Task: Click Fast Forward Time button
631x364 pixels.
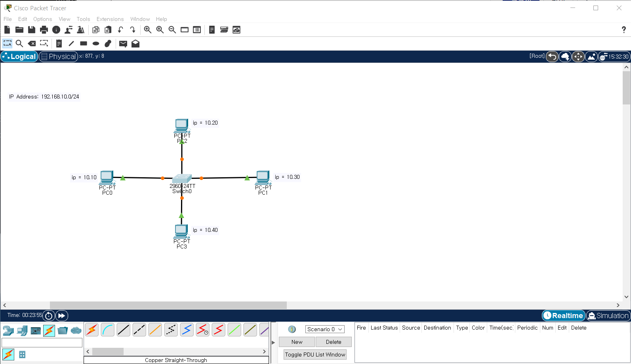Action: coord(61,316)
